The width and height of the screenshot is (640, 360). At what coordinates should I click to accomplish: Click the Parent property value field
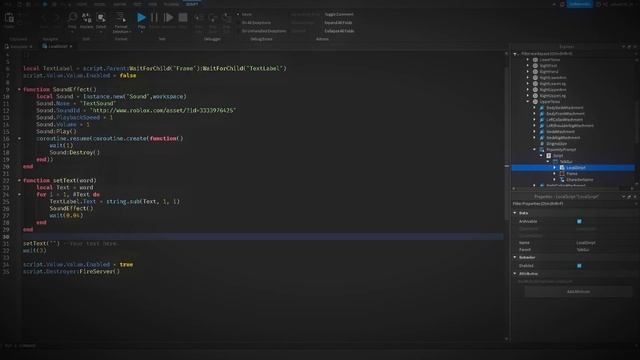605,249
